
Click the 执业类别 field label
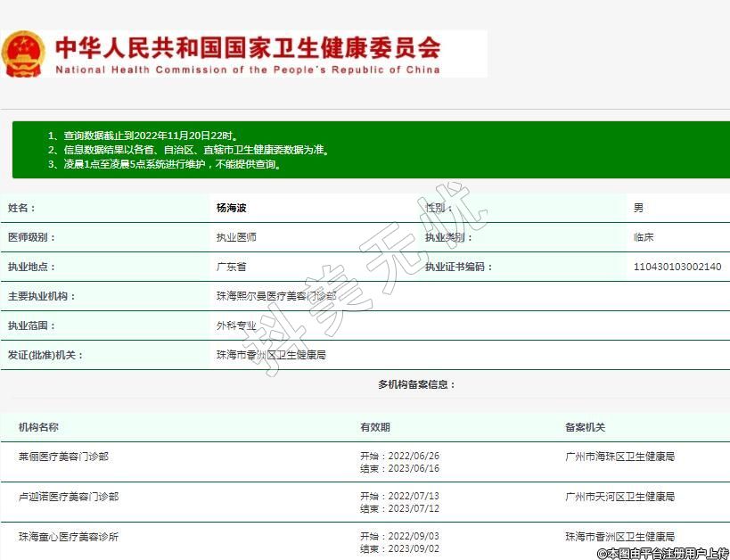449,237
